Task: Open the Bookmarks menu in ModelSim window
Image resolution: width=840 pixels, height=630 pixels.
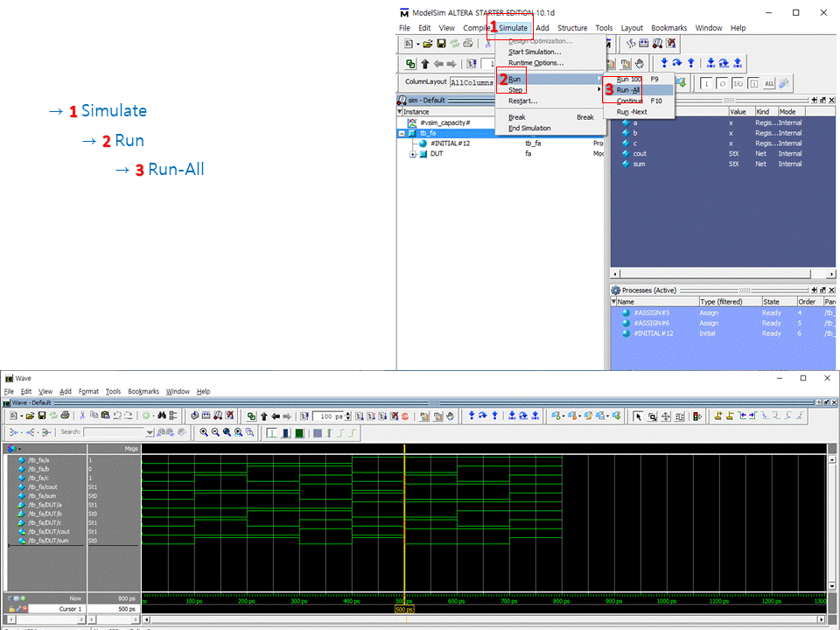Action: [x=668, y=28]
